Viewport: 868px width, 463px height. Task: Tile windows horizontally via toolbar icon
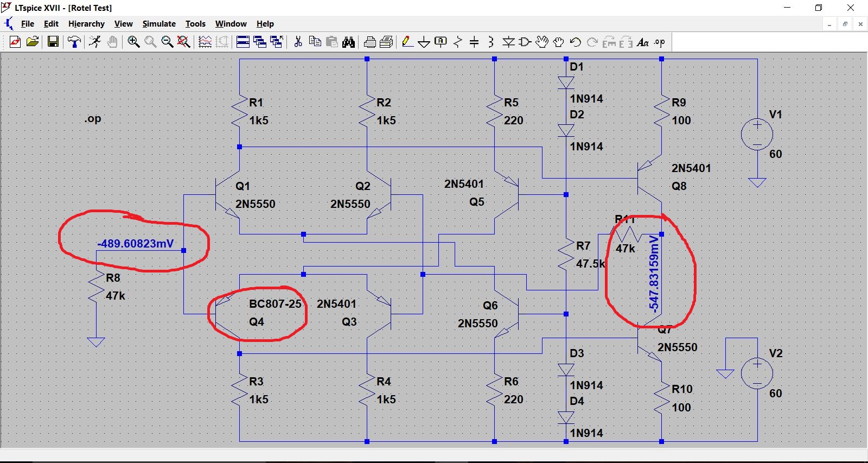click(243, 42)
